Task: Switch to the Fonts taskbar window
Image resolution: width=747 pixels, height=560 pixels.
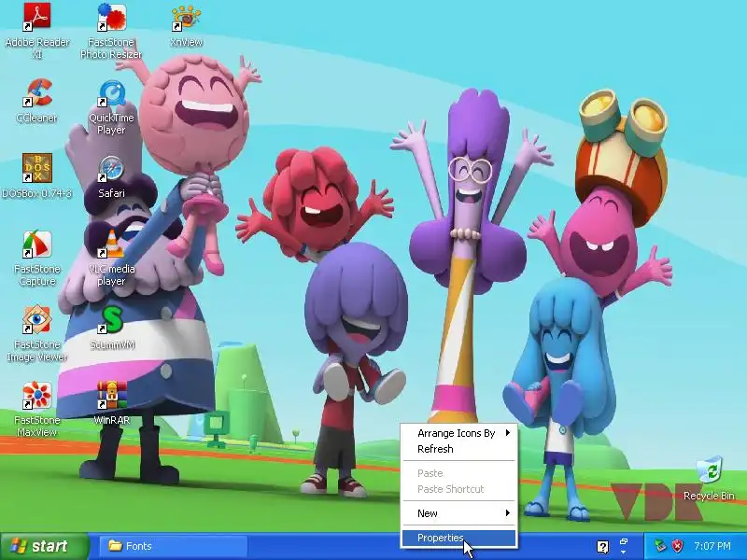Action: pyautogui.click(x=174, y=546)
